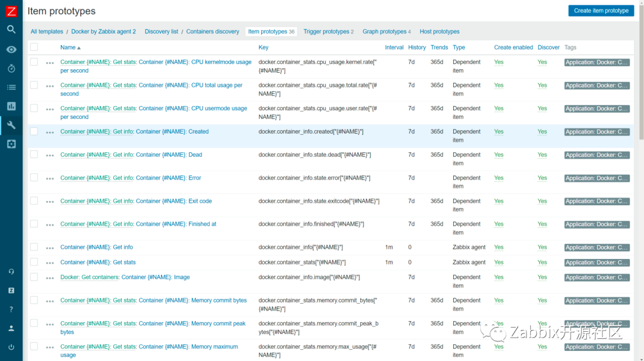Open Monitoring eye icon in sidebar
The image size is (644, 361).
click(x=11, y=50)
